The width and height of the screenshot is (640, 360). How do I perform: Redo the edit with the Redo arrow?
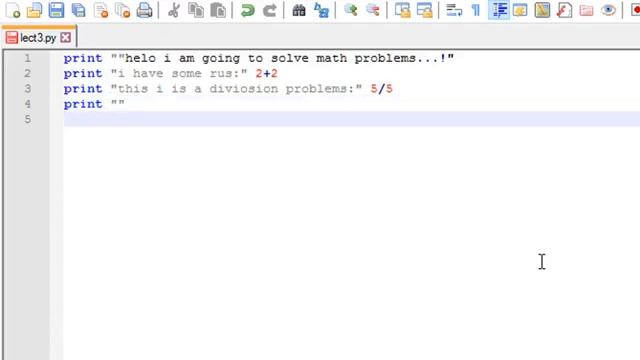(x=269, y=10)
